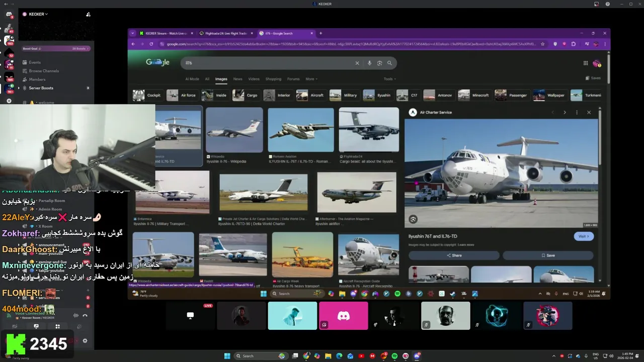Start Google voice search microphone
The image size is (644, 362).
click(x=369, y=63)
